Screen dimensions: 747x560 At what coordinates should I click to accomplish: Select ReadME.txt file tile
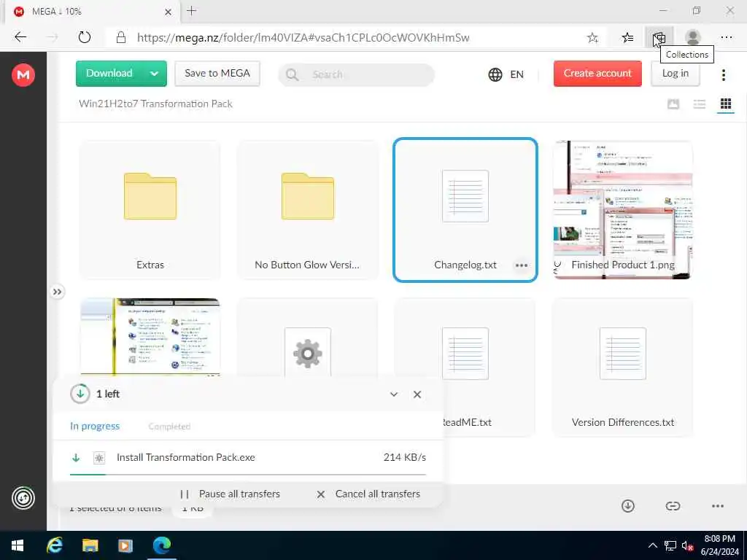489,367
